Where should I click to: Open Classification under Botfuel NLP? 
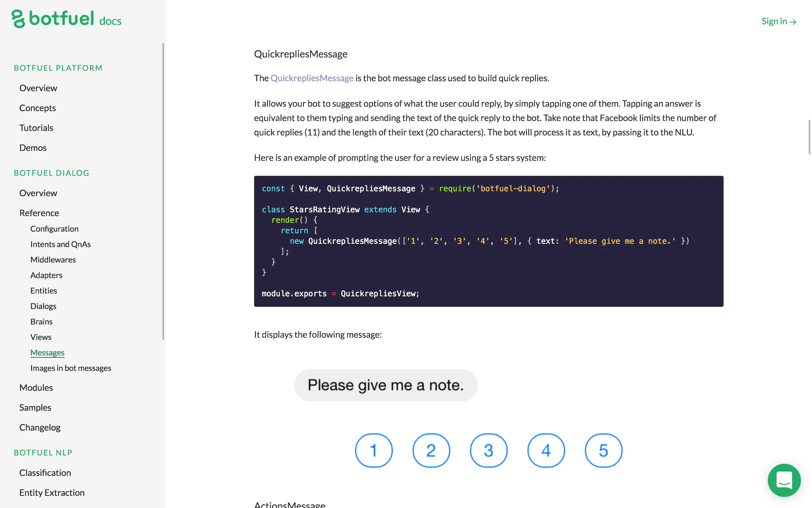45,472
